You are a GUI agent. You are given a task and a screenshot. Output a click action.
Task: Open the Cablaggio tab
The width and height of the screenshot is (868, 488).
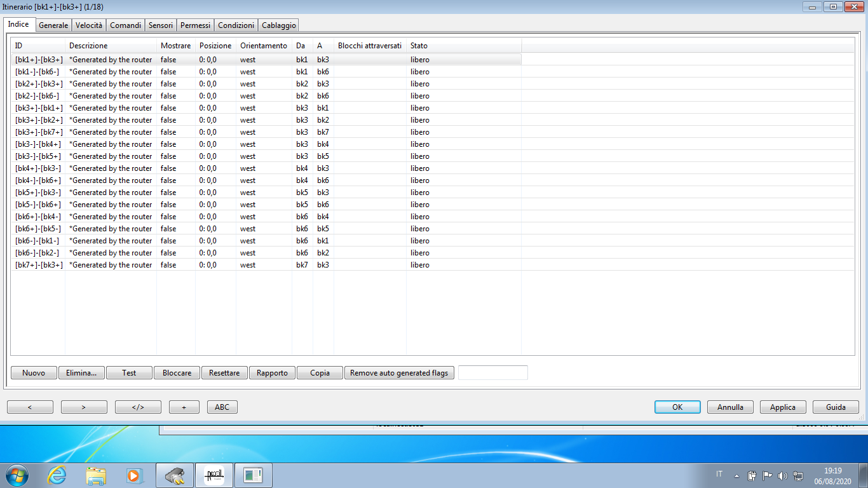tap(278, 25)
